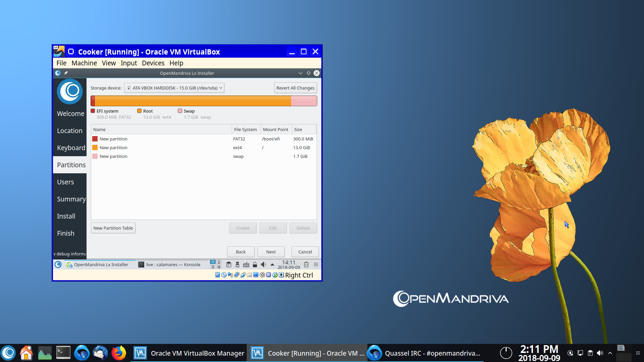644x362 pixels.
Task: Sort partition table by Mount Point column
Action: pyautogui.click(x=276, y=129)
